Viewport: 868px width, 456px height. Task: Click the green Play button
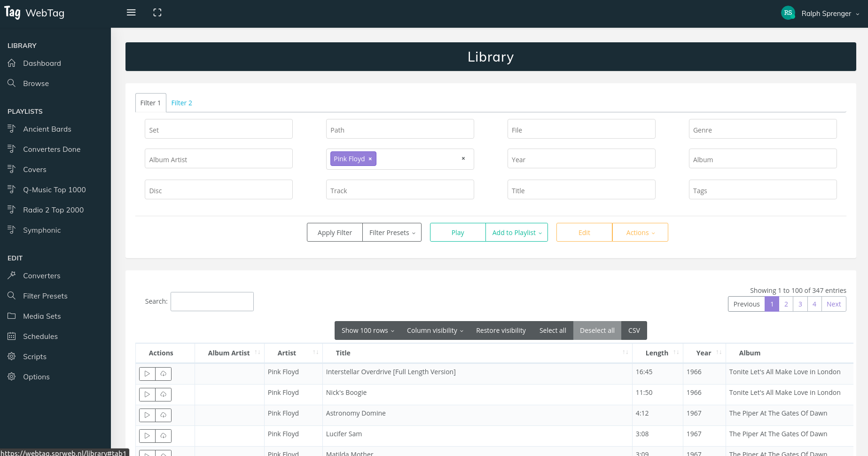pos(458,232)
